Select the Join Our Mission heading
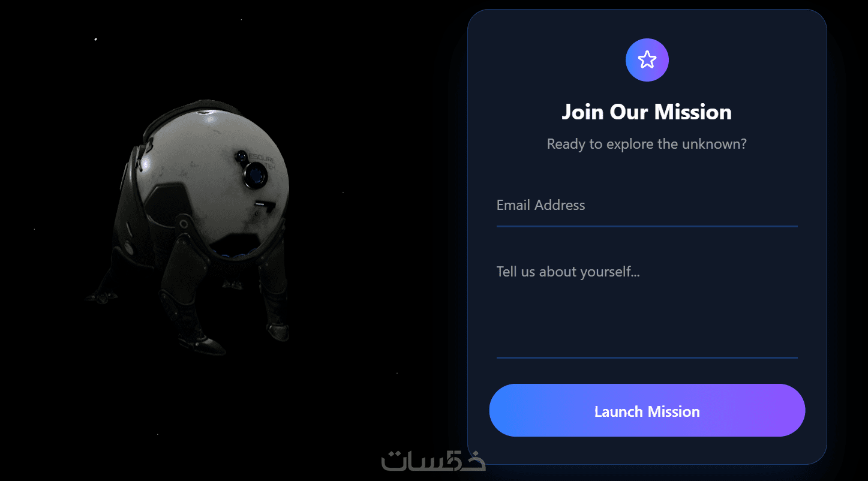The image size is (868, 481). click(x=647, y=112)
